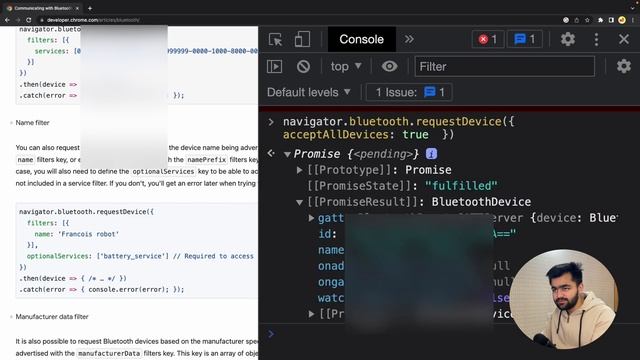
Task: Click the Name filter heading
Action: pos(32,123)
